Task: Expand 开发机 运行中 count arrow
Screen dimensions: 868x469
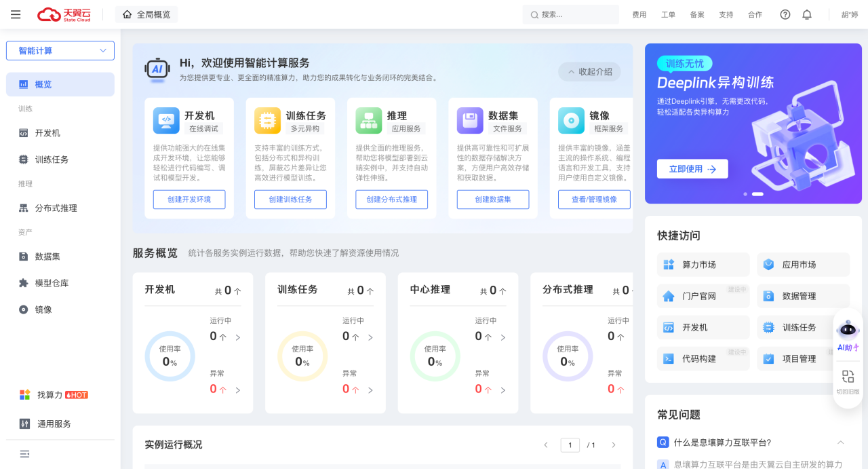Action: [238, 337]
